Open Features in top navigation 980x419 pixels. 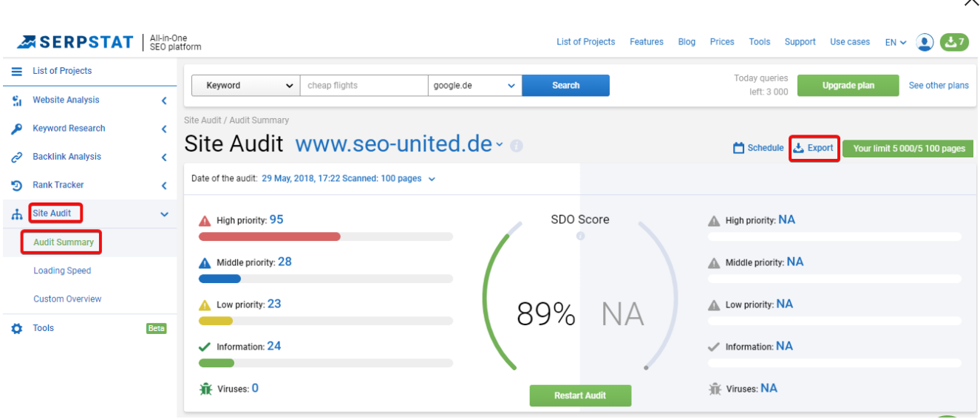[x=647, y=42]
